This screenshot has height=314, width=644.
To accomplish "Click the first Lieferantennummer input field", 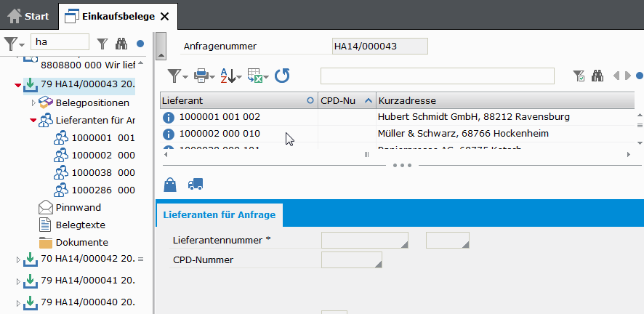I will click(x=365, y=240).
